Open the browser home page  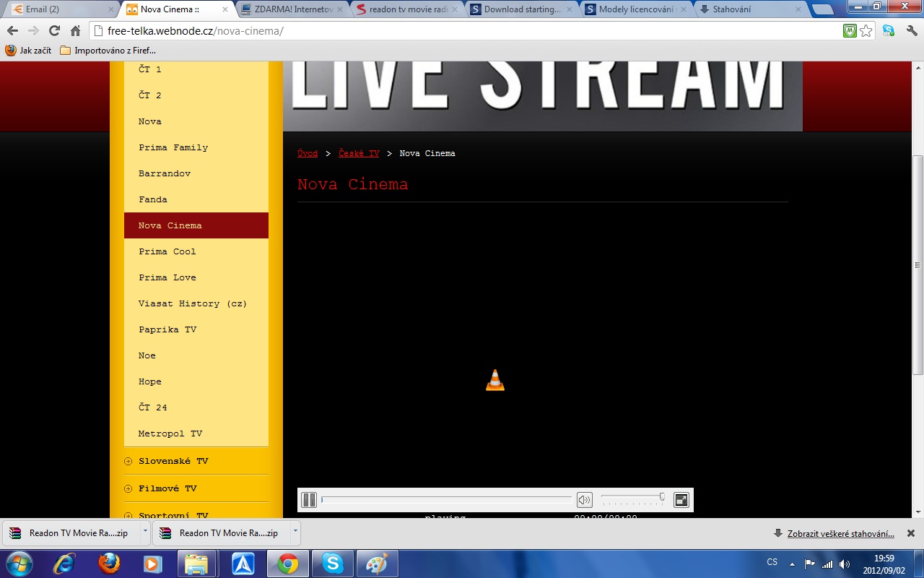(75, 30)
